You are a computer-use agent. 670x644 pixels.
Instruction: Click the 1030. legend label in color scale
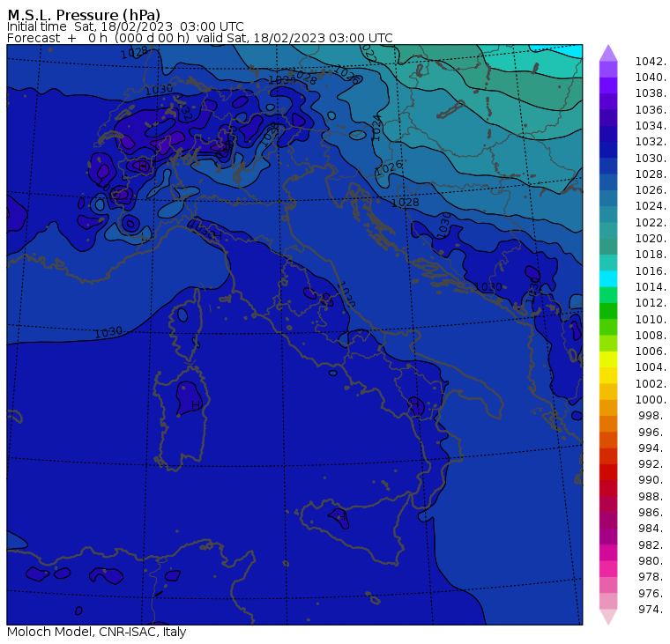[651, 158]
